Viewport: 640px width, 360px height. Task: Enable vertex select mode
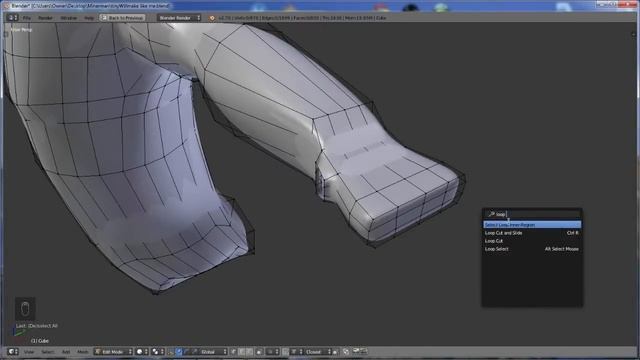click(233, 351)
